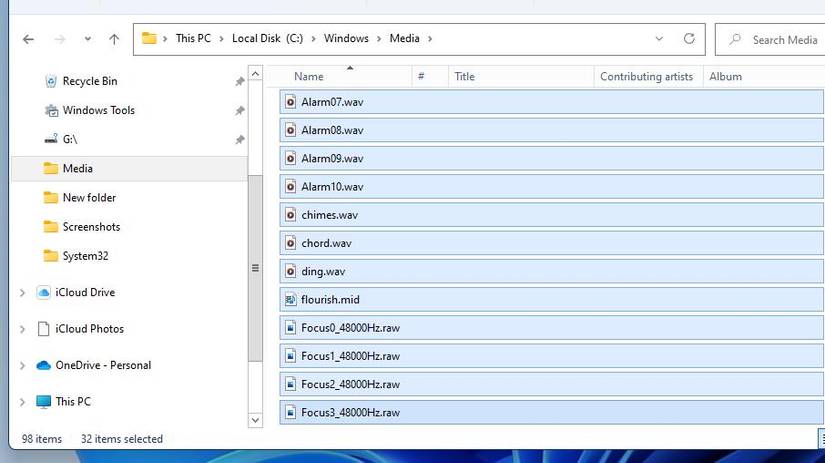Viewport: 825px width, 463px height.
Task: Expand the This PC tree node
Action: 23,402
